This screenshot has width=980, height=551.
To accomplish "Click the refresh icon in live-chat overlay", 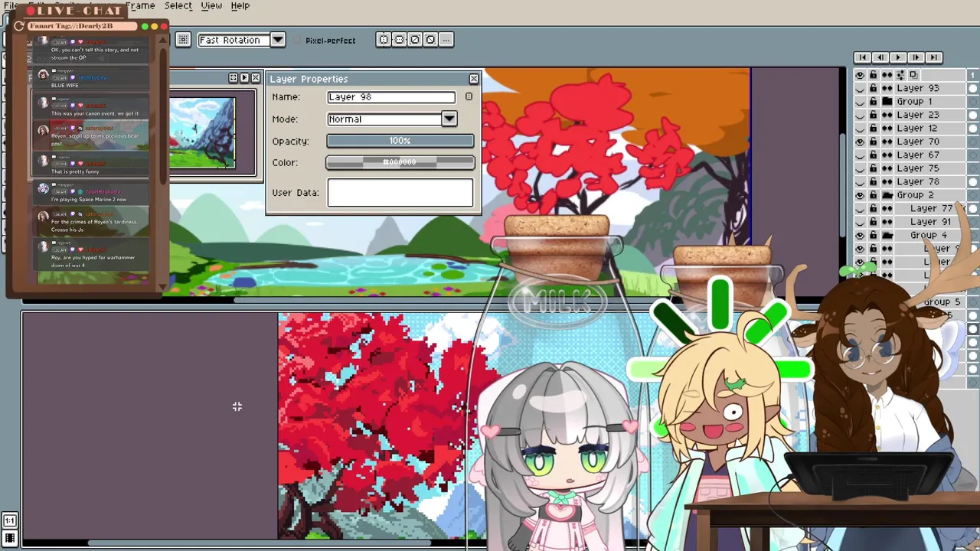I will pyautogui.click(x=18, y=26).
